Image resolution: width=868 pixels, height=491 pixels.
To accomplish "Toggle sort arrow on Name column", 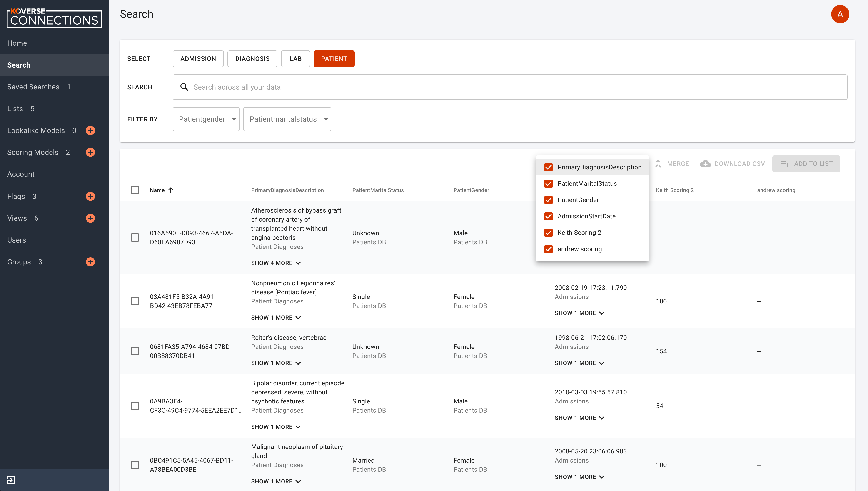I will tap(171, 190).
